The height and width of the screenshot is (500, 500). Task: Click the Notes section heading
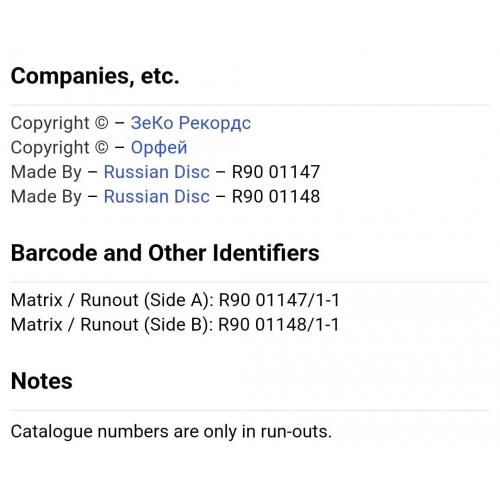click(42, 381)
